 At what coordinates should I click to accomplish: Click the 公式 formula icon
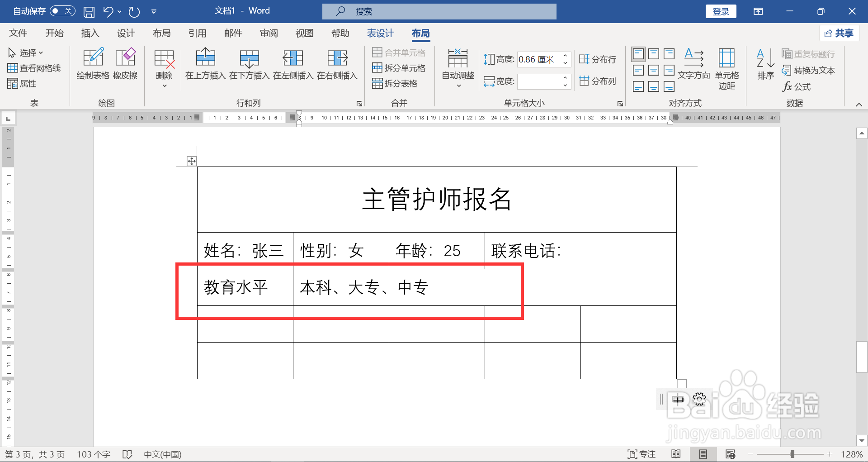coord(797,86)
